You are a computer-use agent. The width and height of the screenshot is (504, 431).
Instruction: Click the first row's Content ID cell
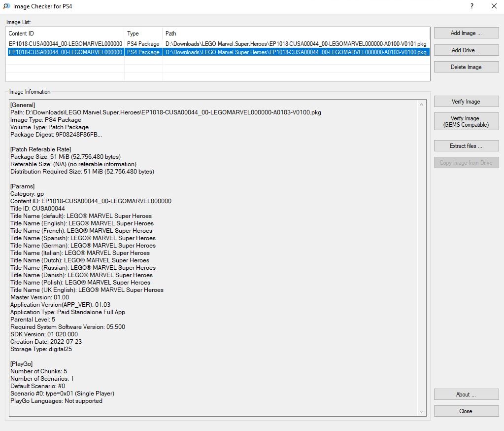tap(66, 44)
